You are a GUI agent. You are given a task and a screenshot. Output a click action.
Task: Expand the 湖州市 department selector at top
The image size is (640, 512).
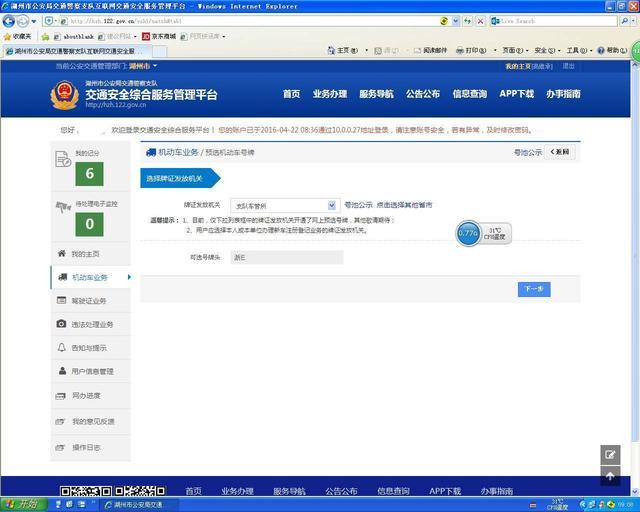[143, 66]
